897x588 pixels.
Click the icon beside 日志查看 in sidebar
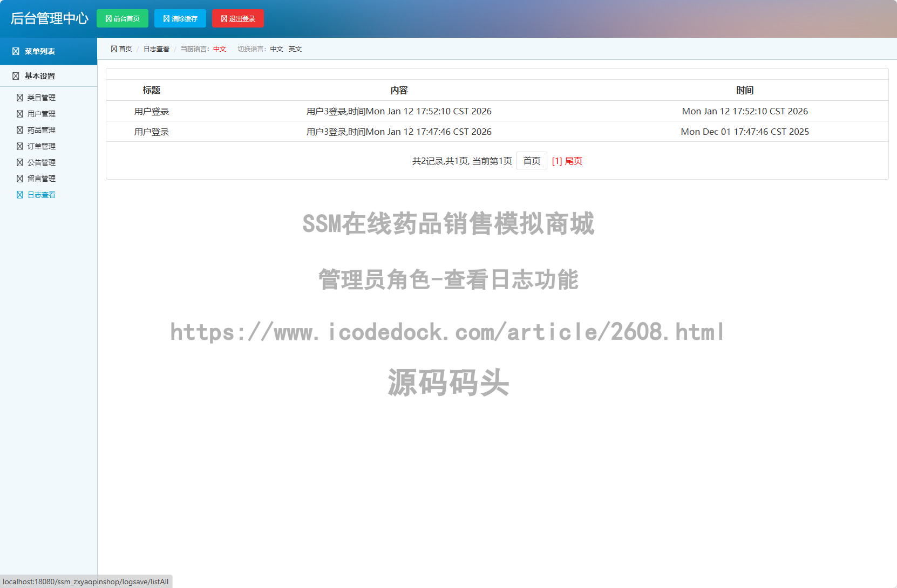pos(20,195)
